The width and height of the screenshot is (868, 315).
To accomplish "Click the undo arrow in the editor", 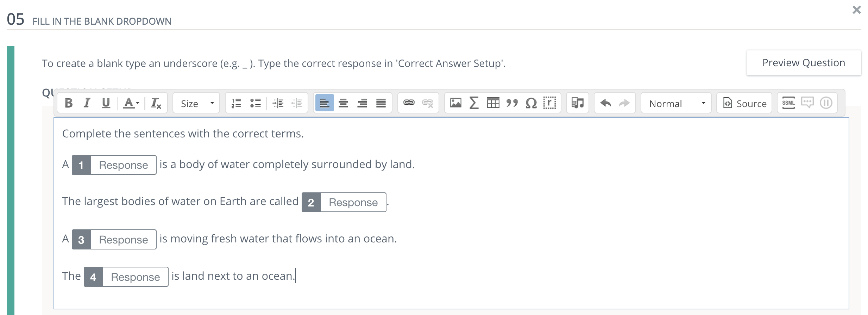I will pos(606,103).
